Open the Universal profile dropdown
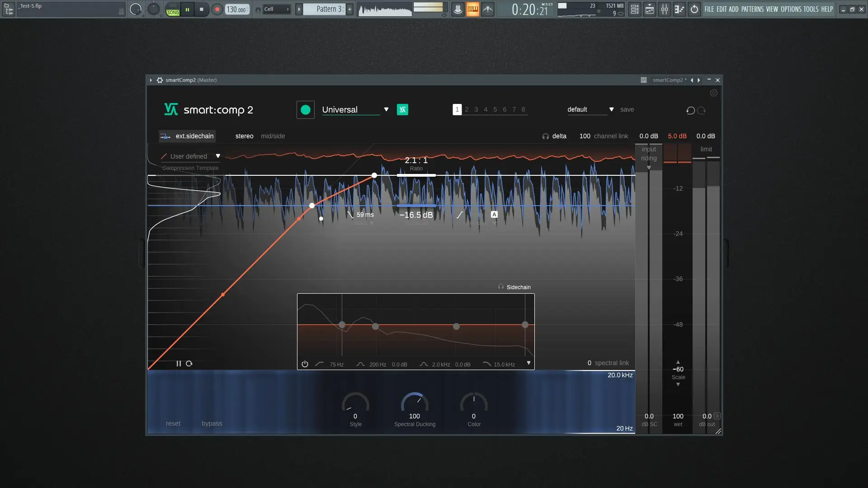 pyautogui.click(x=386, y=110)
